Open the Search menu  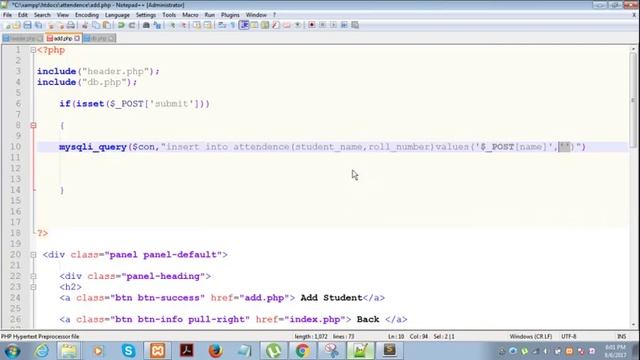coord(42,15)
